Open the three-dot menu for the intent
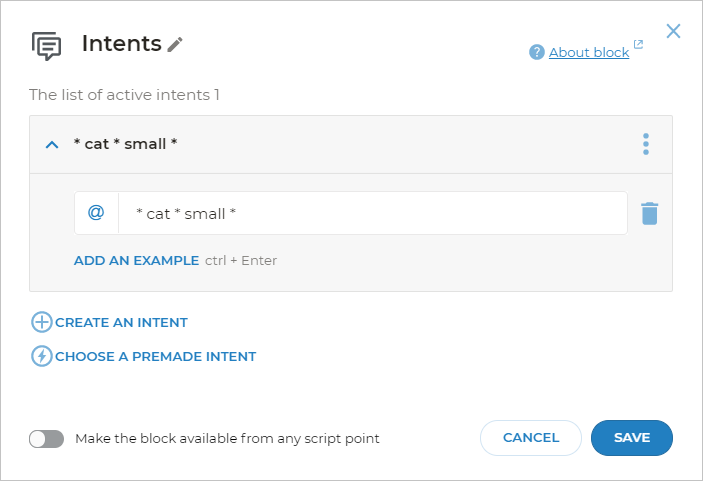 (x=646, y=144)
